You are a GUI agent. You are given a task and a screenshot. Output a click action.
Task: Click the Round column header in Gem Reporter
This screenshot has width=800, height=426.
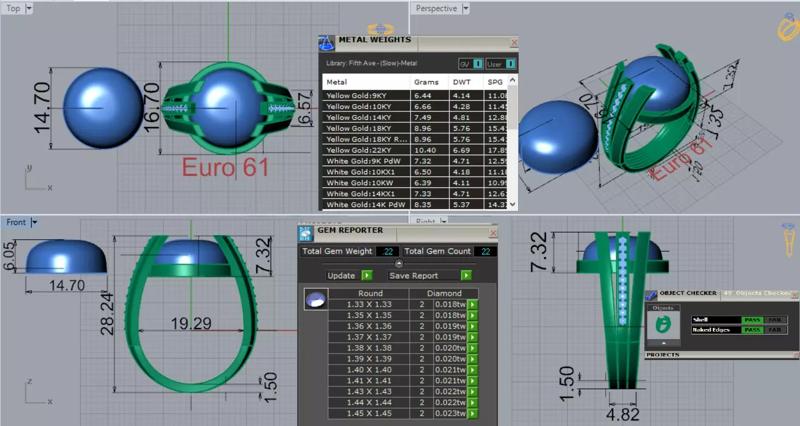[x=370, y=293]
